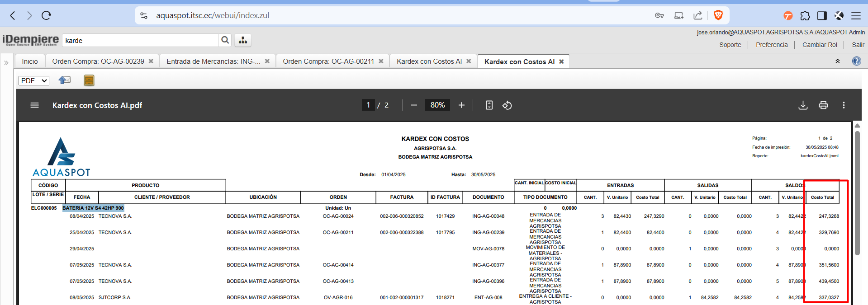The height and width of the screenshot is (305, 868).
Task: Click the fit to page icon
Action: (489, 105)
